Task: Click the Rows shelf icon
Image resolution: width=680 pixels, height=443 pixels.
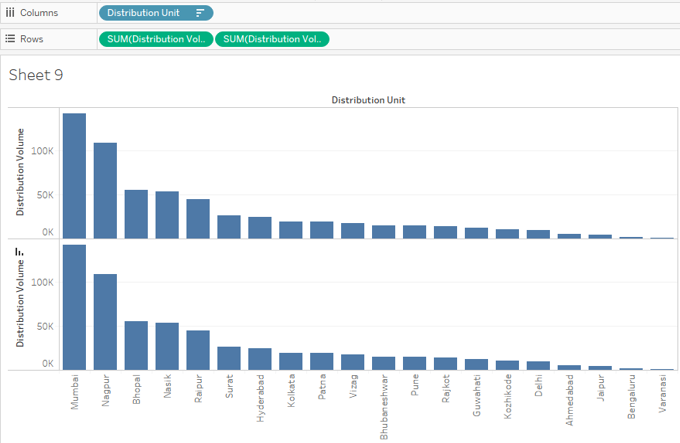Action: (10, 39)
